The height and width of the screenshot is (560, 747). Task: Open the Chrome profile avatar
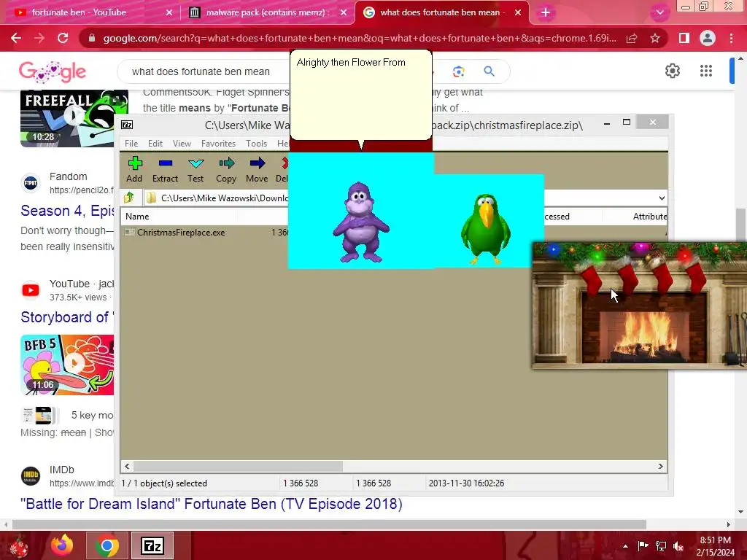[x=708, y=38]
